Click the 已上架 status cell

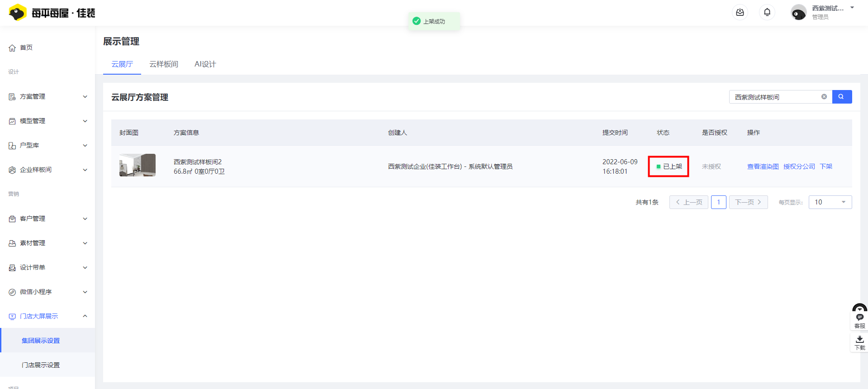(669, 166)
